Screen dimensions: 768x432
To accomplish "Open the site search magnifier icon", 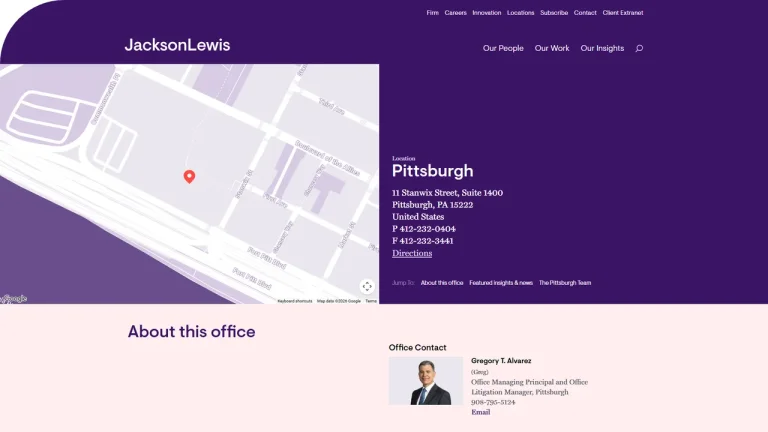I will [x=639, y=48].
